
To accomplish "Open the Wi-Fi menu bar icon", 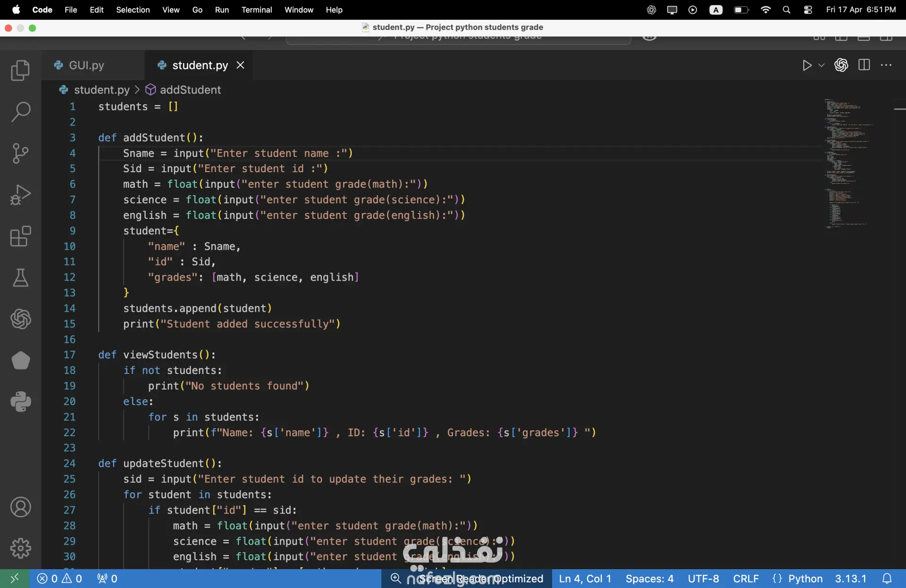I will point(765,9).
